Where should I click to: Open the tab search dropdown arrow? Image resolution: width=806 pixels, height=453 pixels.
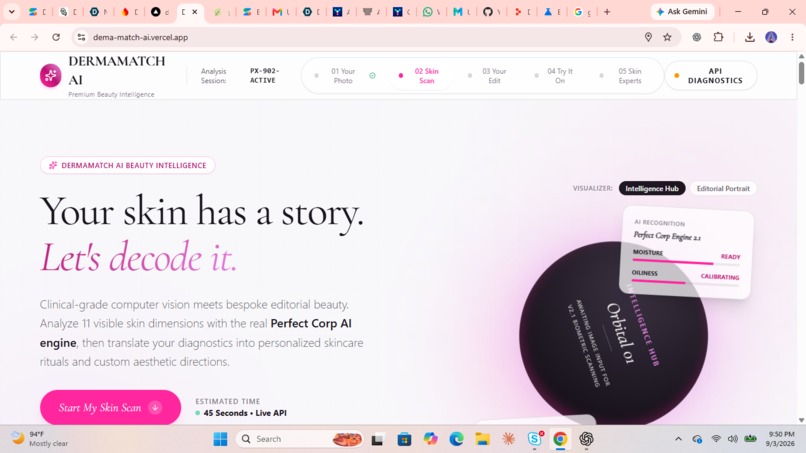pyautogui.click(x=11, y=12)
